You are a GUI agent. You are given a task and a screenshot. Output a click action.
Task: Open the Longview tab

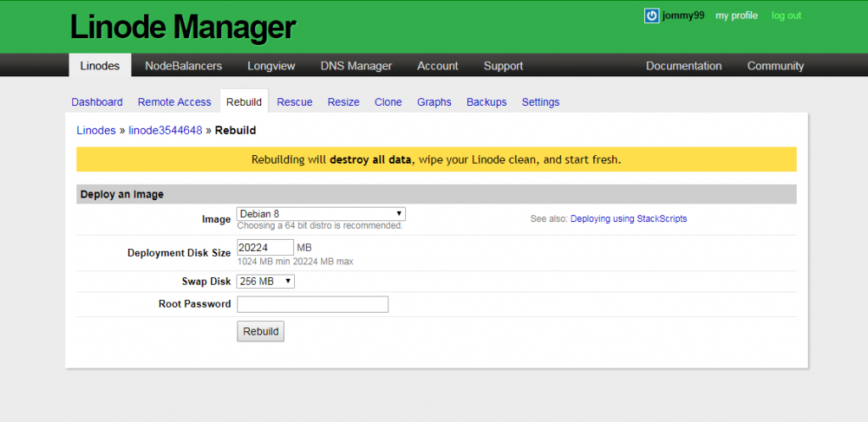pos(271,66)
